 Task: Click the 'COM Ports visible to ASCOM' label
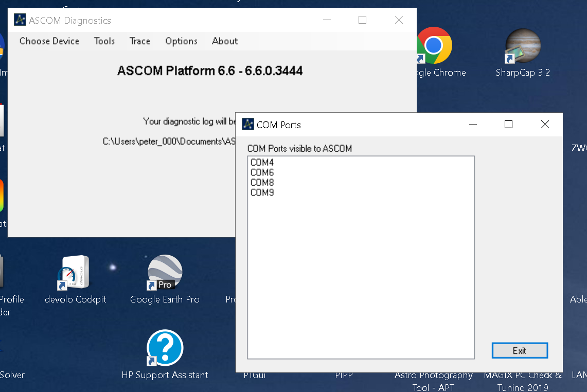[299, 149]
